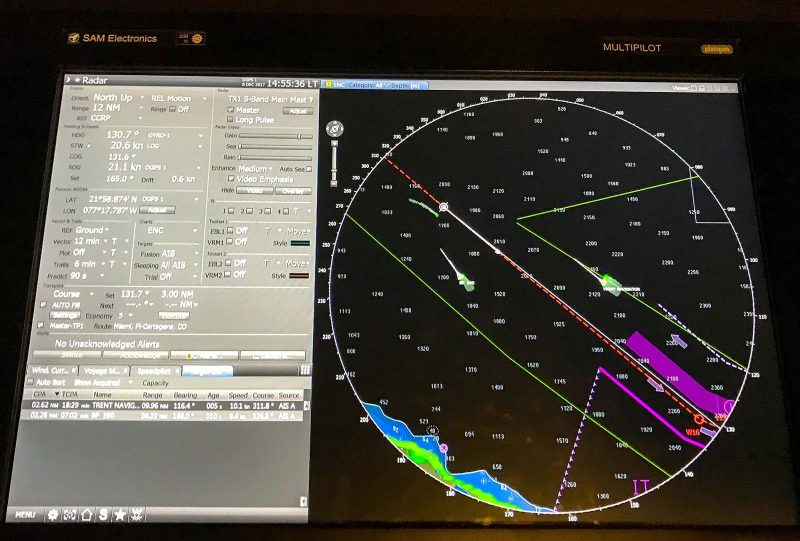This screenshot has height=541, width=800.
Task: Open Sleeping All AIS dropdown
Action: 179,265
